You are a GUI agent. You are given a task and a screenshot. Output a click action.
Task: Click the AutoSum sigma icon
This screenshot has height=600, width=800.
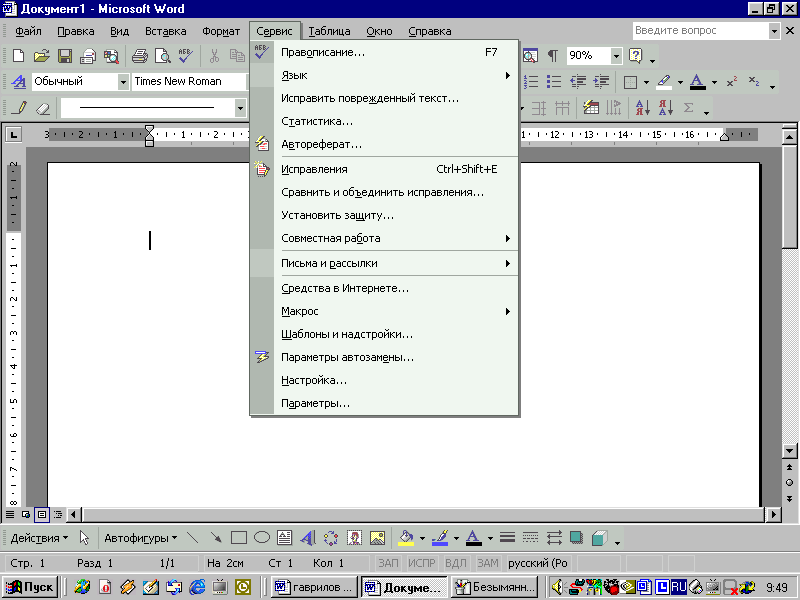[x=689, y=108]
